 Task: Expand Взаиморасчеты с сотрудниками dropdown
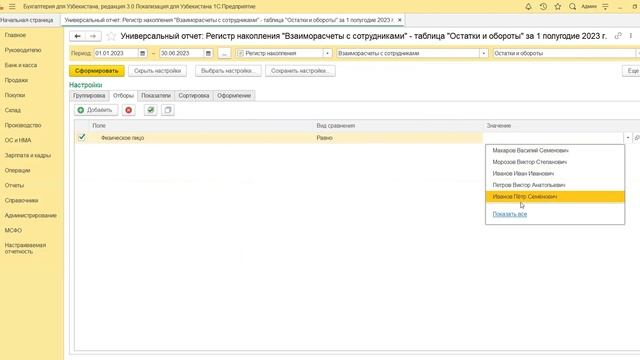tap(484, 53)
